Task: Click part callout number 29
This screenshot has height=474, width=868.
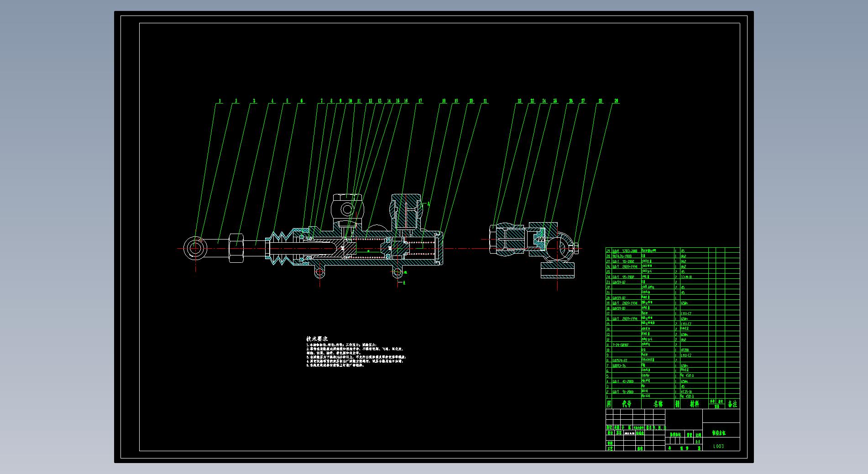Action: (616, 101)
